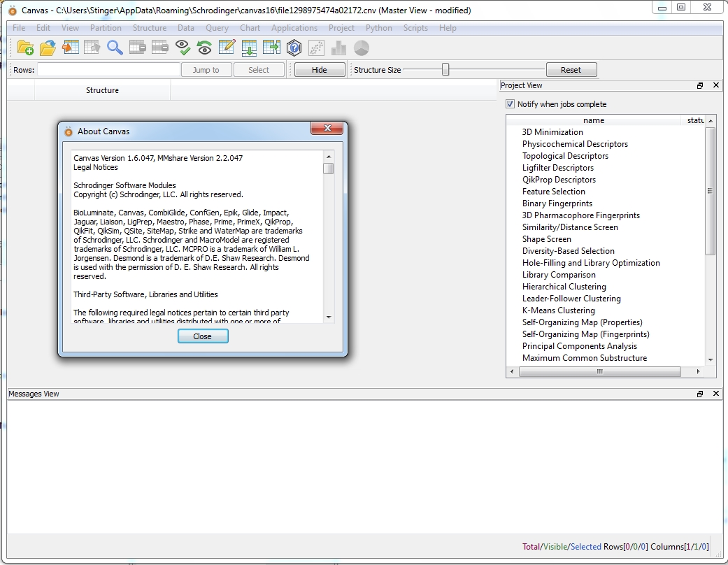Open the Applications menu

pyautogui.click(x=294, y=28)
